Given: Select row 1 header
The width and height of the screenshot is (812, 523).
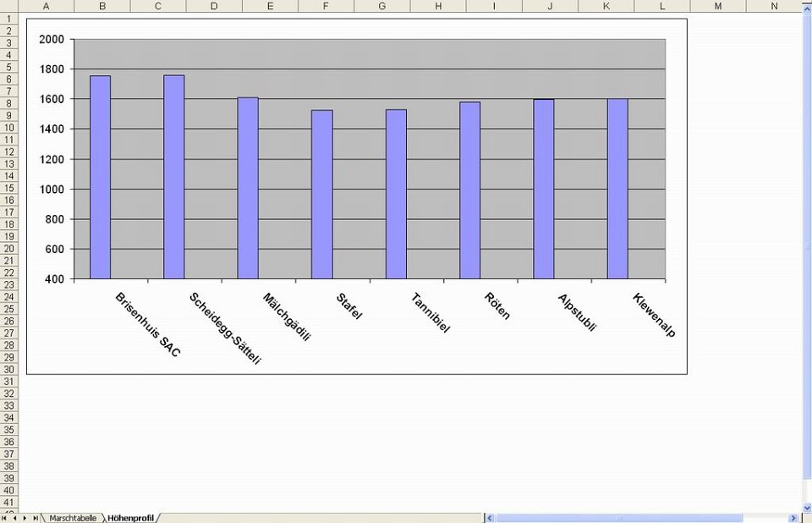Looking at the screenshot, I should (x=8, y=19).
